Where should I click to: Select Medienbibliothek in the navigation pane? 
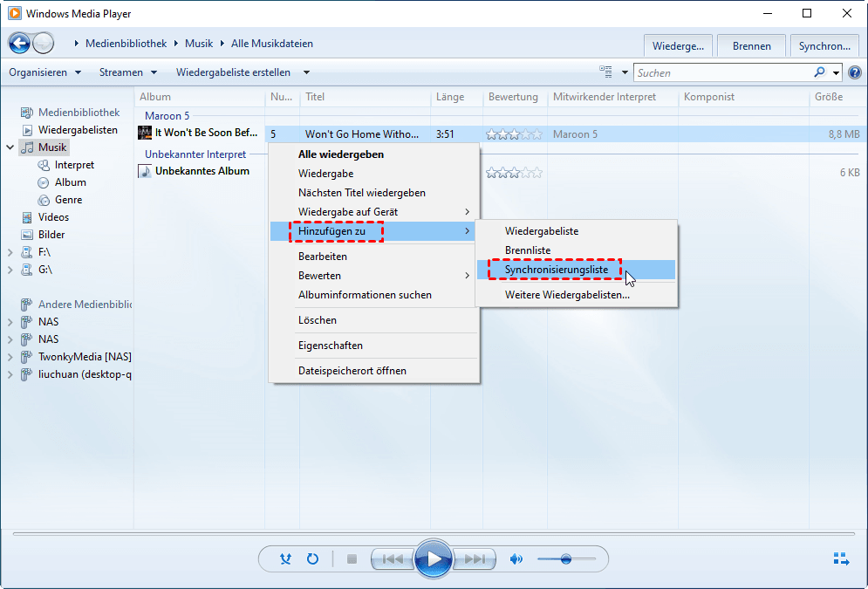[x=79, y=113]
